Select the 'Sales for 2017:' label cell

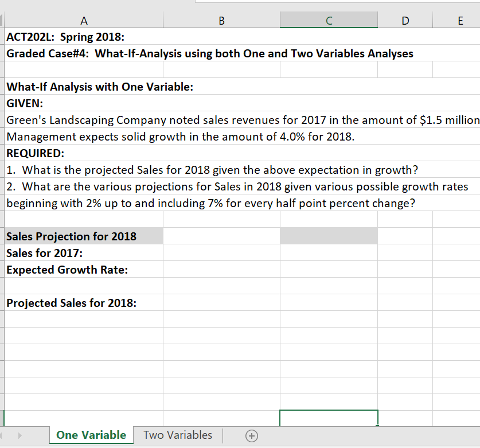pos(84,252)
